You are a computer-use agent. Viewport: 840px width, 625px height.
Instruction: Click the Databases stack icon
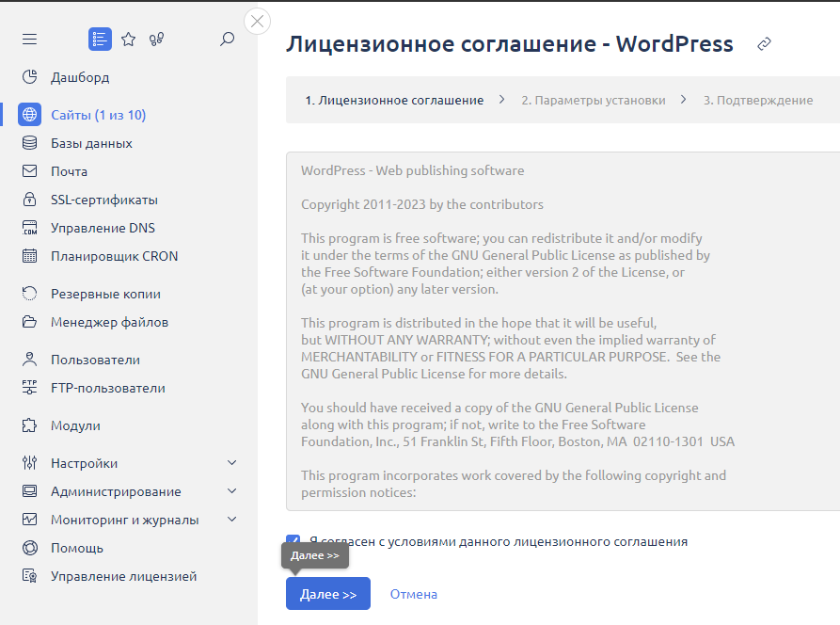click(29, 143)
